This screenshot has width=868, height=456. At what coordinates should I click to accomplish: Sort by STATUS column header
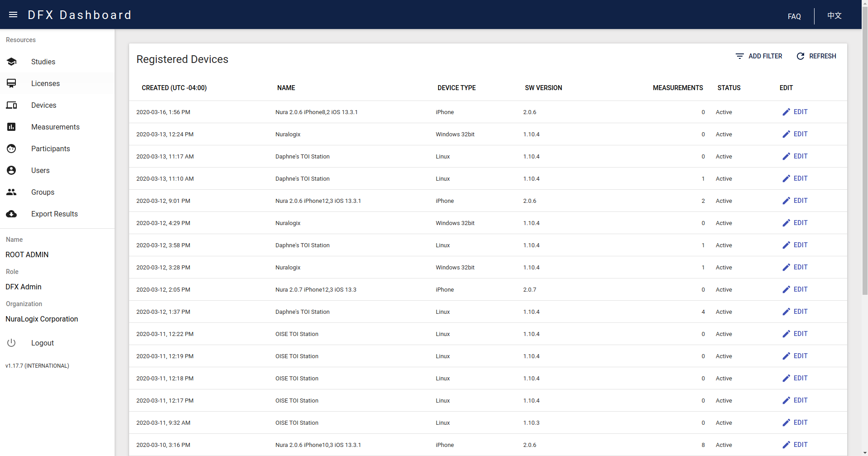pyautogui.click(x=729, y=88)
